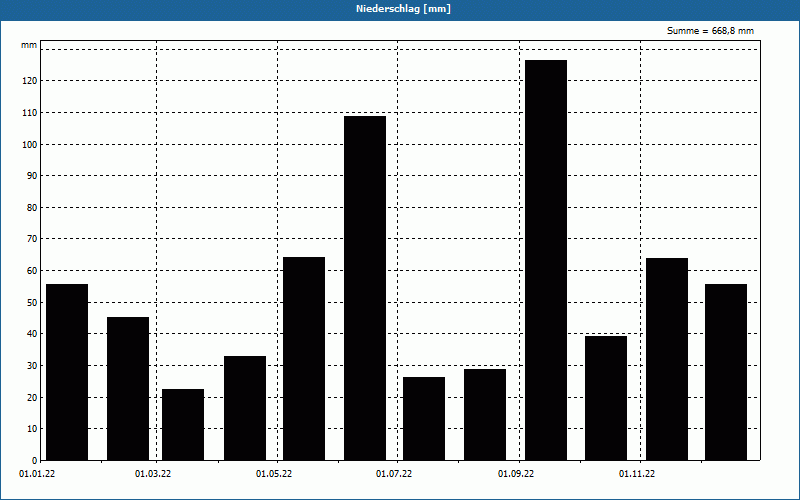Viewport: 800px width, 500px height.
Task: Click the tallest bar, September at 126 mm
Action: [546, 260]
